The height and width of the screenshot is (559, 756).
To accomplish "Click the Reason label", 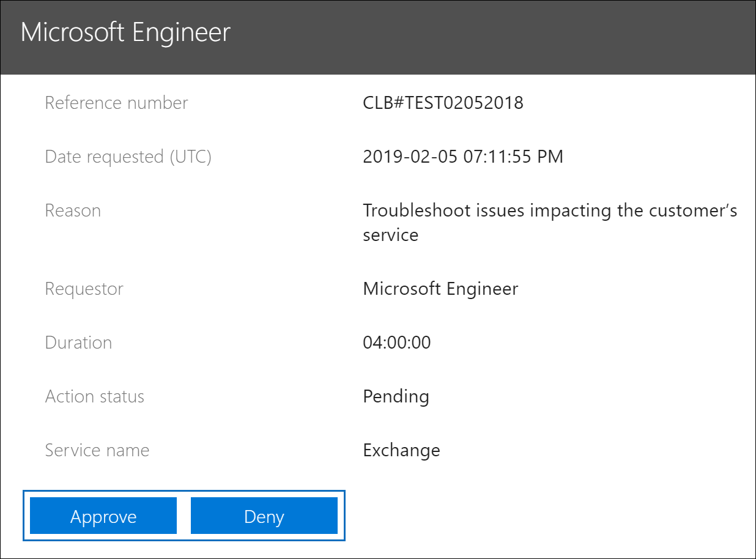I will (x=73, y=210).
